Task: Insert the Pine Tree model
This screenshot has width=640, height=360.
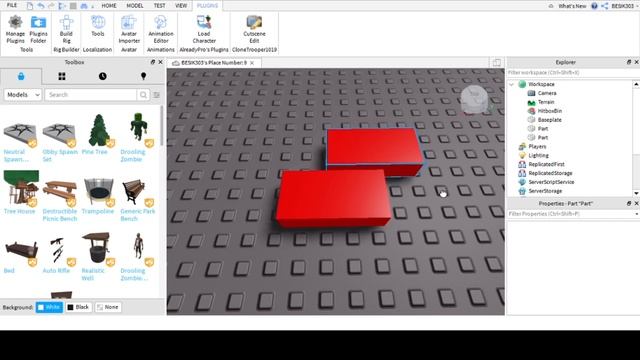Action: coord(98,131)
